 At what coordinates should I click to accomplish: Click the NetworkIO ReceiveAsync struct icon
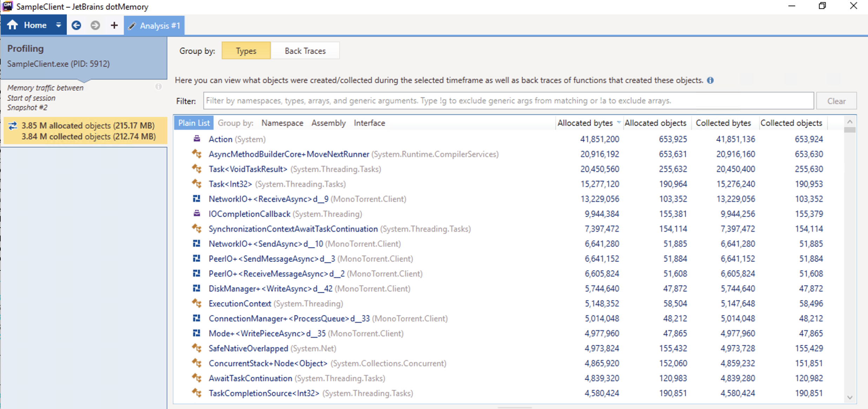197,199
